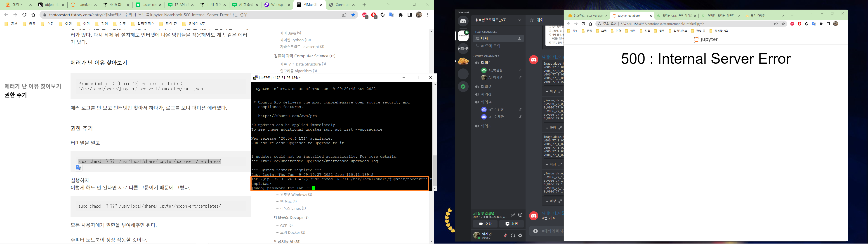Click 화면 screen share button

[x=512, y=224]
